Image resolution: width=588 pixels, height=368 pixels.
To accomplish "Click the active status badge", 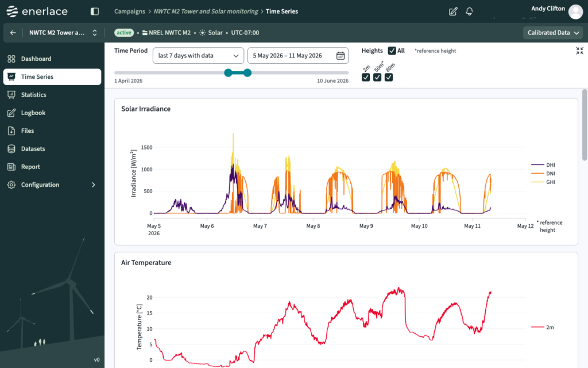I will point(124,33).
